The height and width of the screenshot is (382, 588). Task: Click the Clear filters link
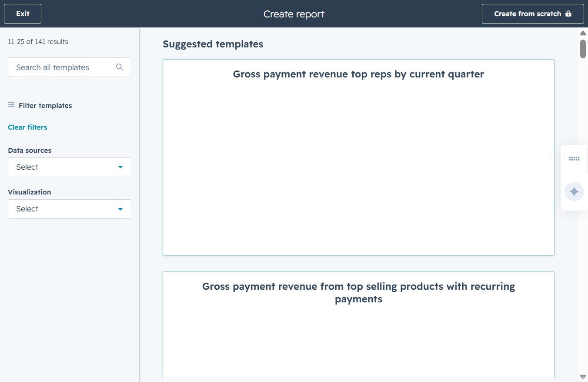point(27,127)
